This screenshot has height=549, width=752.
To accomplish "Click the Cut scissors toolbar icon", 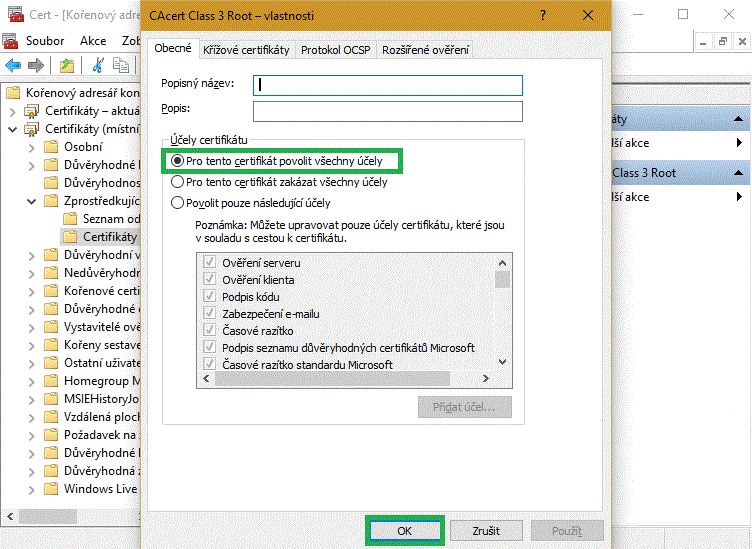I will point(98,66).
